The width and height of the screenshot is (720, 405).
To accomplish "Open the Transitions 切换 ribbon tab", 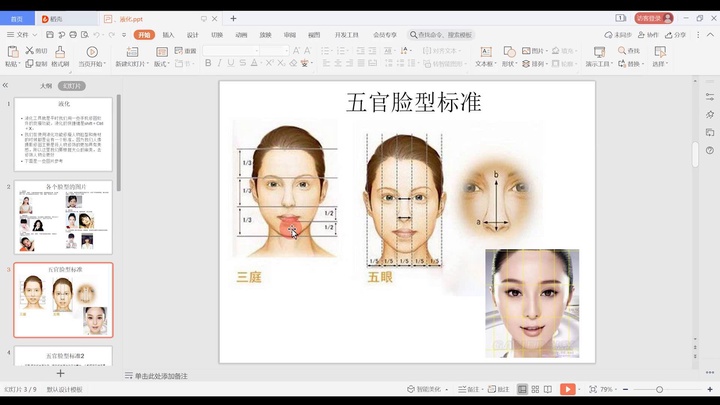I will pyautogui.click(x=217, y=35).
